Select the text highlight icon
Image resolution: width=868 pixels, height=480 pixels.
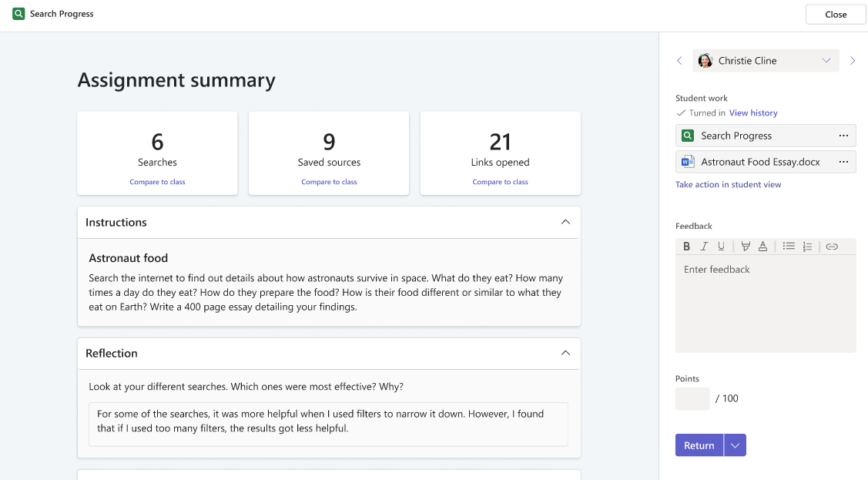click(x=745, y=246)
